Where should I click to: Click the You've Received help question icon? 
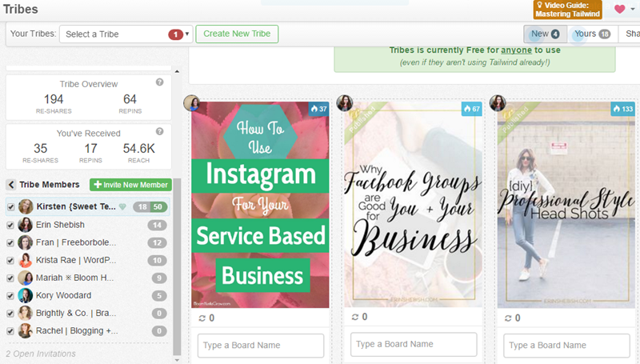(159, 131)
